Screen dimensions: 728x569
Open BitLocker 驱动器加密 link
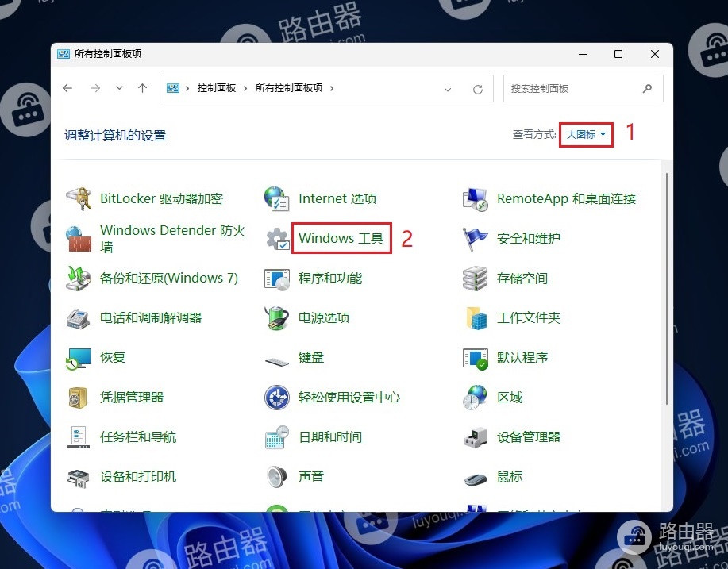coord(162,198)
